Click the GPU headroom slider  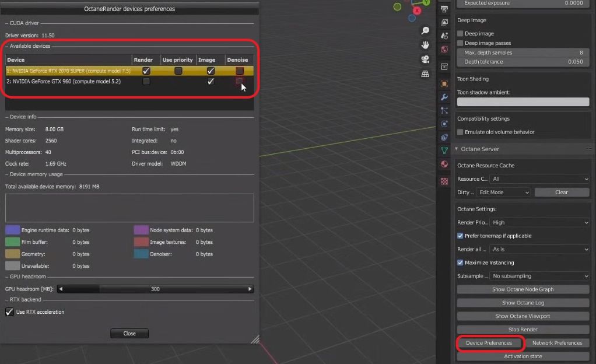click(155, 289)
